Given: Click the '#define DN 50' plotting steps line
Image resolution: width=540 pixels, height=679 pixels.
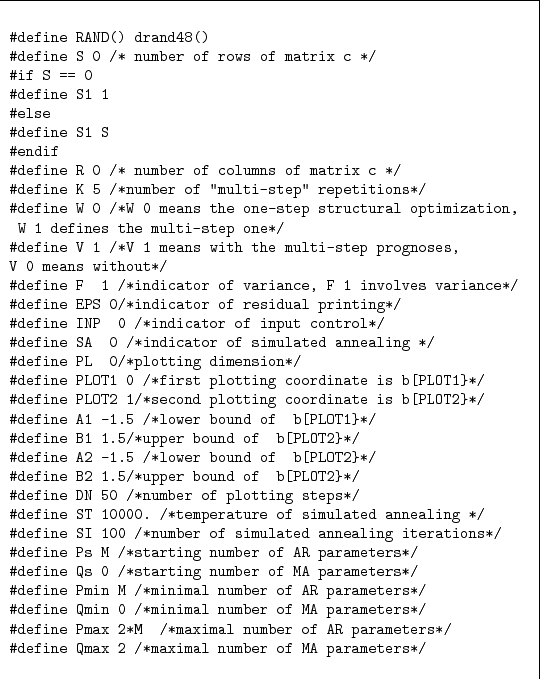Looking at the screenshot, I should (184, 495).
